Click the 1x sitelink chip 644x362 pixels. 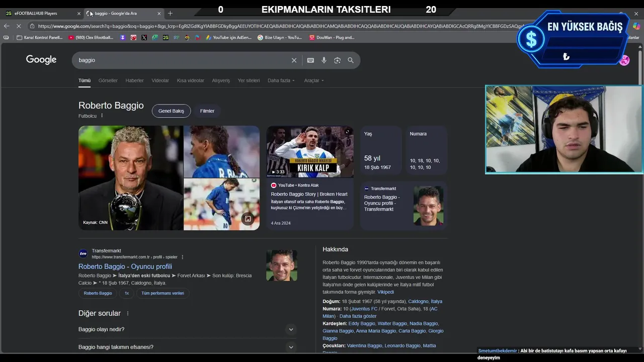[127, 293]
